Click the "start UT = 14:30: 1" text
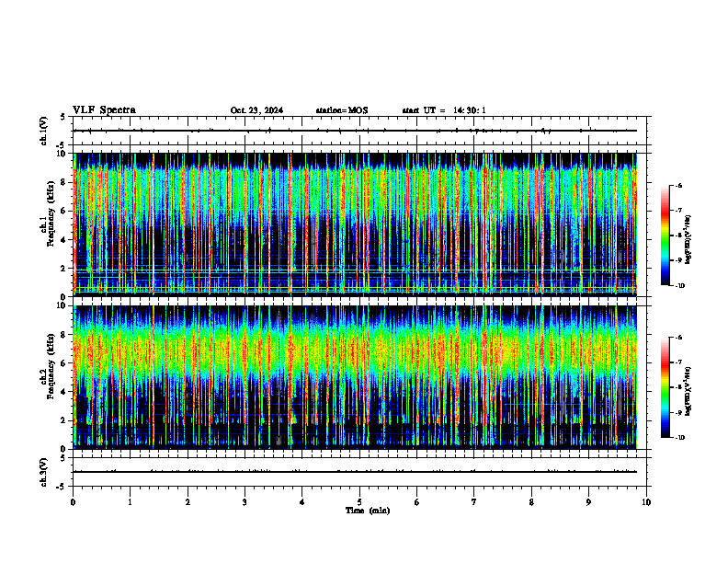Image resolution: width=728 pixels, height=563 pixels. click(444, 110)
